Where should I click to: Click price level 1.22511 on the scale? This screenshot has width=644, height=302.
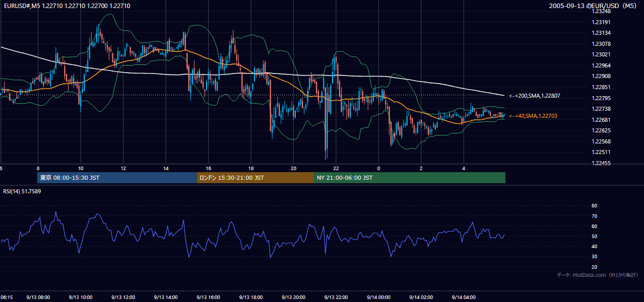coord(602,152)
